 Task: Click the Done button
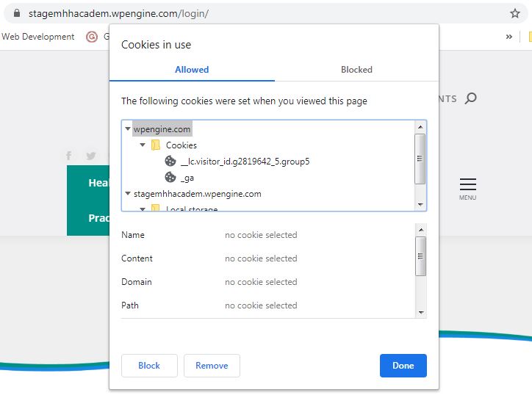[403, 366]
